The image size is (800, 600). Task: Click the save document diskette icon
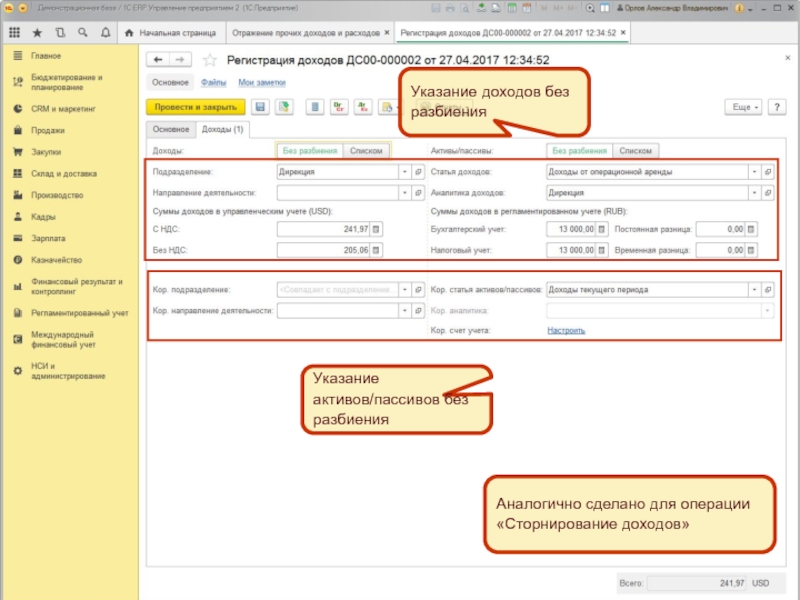260,106
